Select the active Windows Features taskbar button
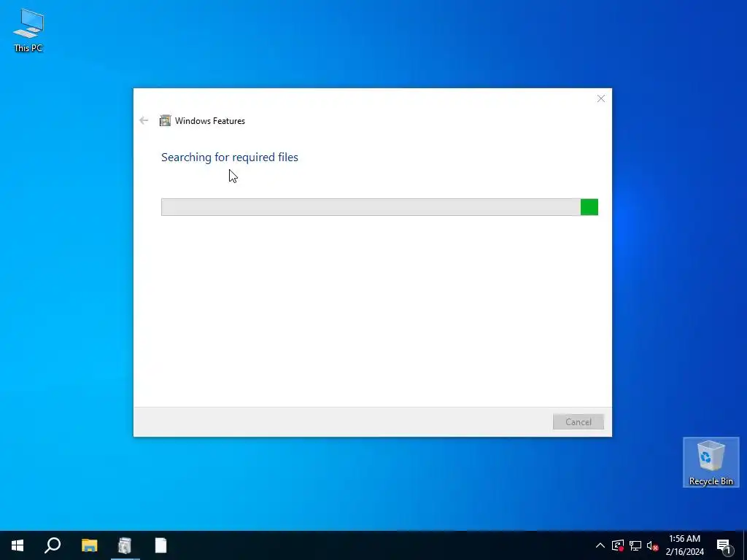The width and height of the screenshot is (747, 560). (x=125, y=545)
